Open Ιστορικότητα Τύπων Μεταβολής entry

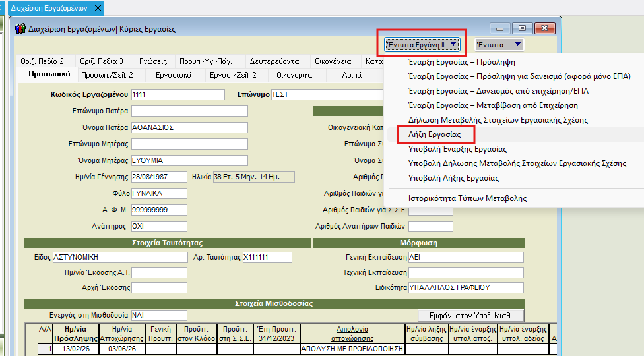pos(467,198)
